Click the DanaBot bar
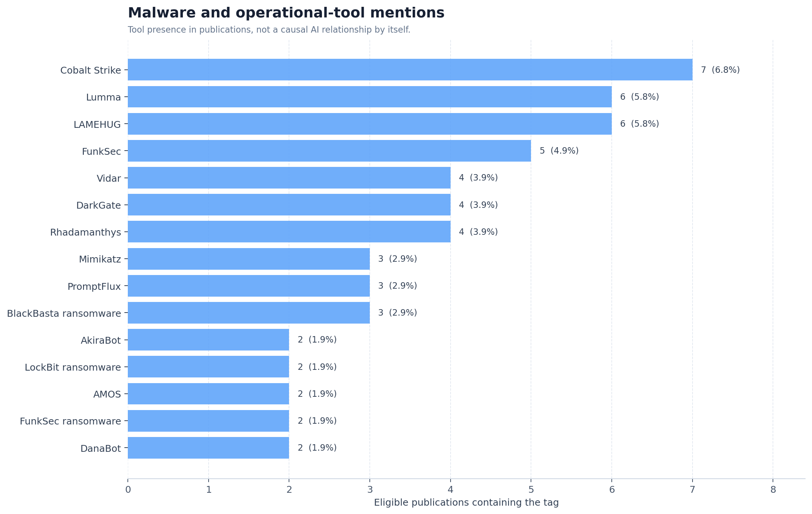Screen dimensions: 812x514 click(208, 448)
